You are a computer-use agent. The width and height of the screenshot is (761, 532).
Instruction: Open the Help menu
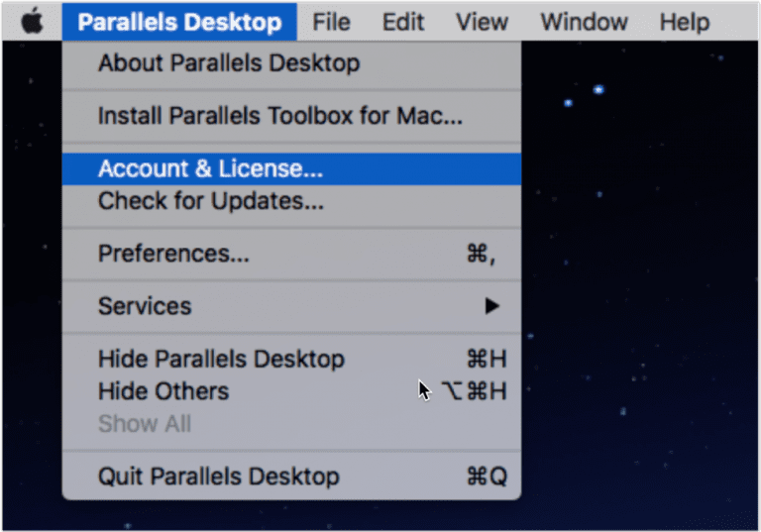tap(685, 22)
